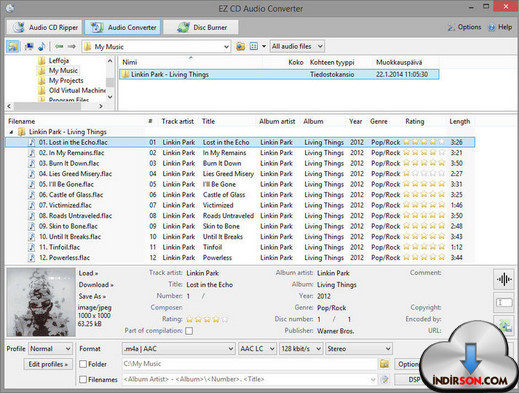
Task: Open the cover art Download menu
Action: tap(96, 285)
